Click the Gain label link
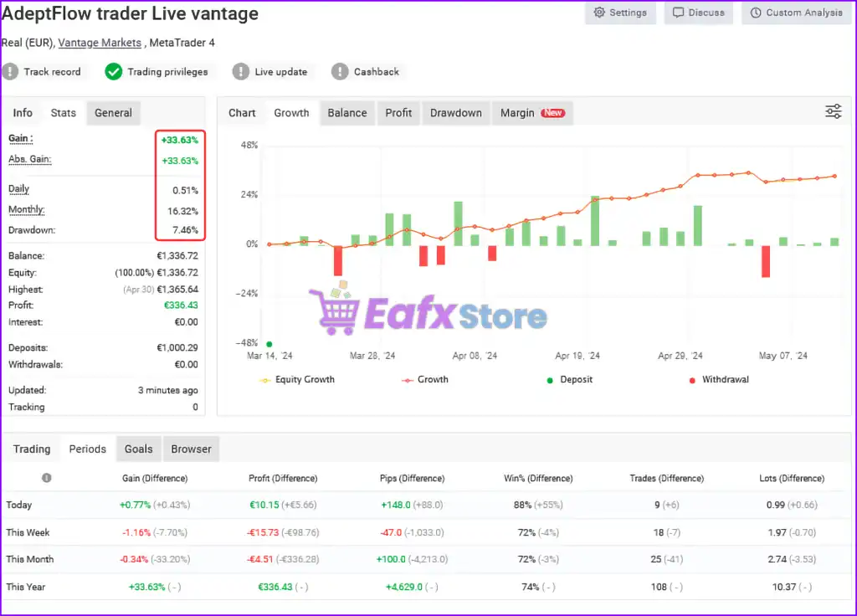The height and width of the screenshot is (616, 857). tap(21, 139)
